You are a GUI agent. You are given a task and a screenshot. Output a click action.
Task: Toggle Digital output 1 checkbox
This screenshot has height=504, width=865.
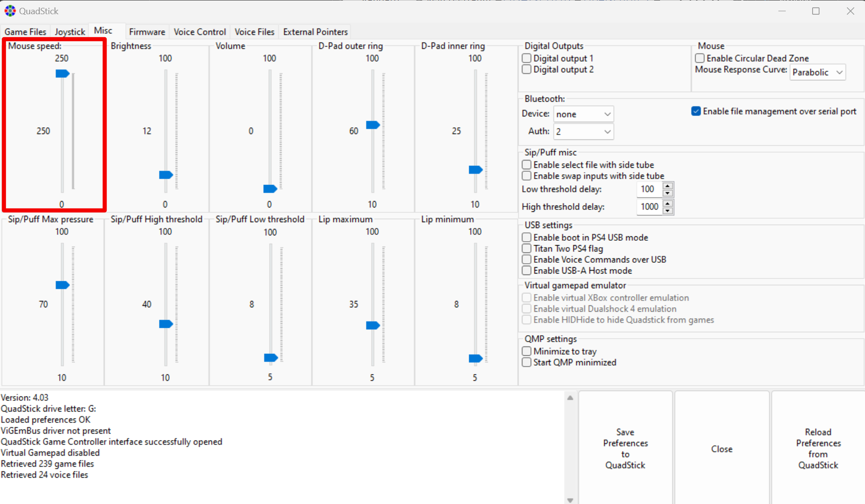tap(527, 58)
